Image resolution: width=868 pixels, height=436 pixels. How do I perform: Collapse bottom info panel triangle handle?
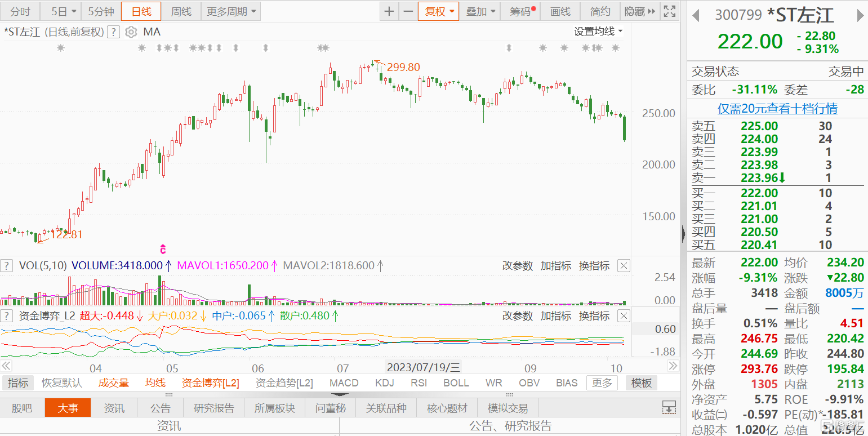pyautogui.click(x=340, y=395)
